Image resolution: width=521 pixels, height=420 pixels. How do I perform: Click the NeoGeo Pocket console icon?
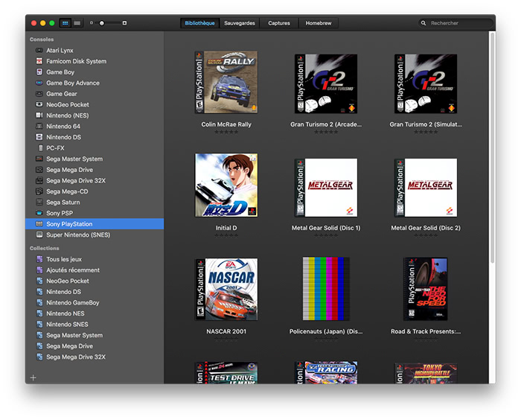(x=39, y=104)
